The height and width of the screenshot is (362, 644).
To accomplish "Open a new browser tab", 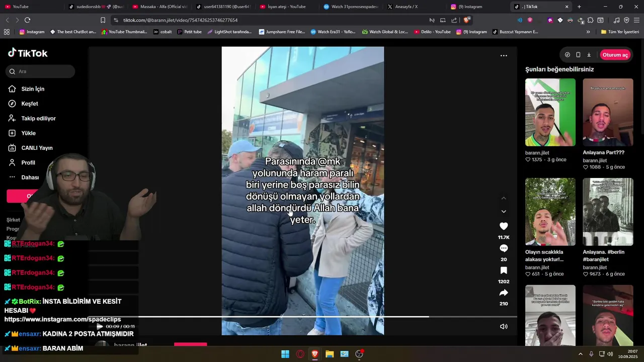I will tap(579, 7).
